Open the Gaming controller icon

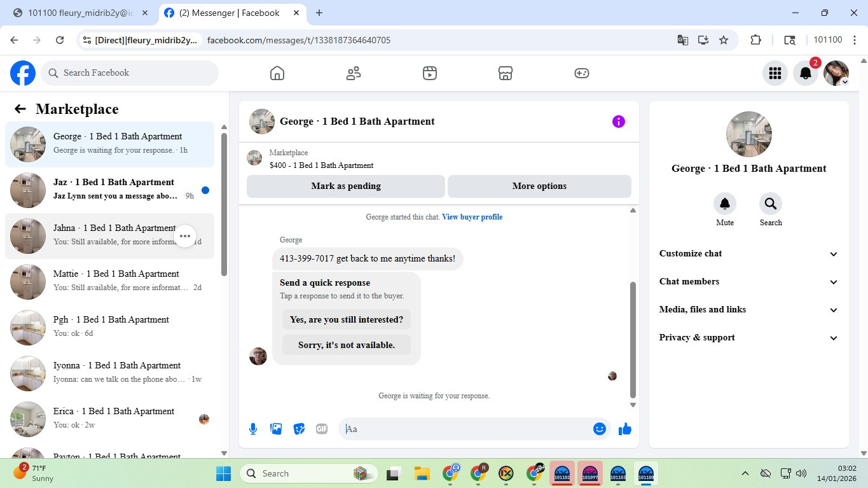point(582,73)
